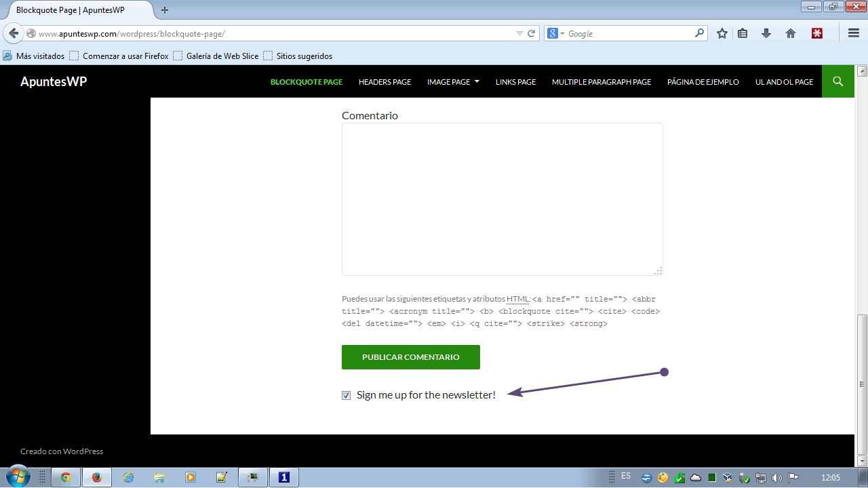Open the URL history dropdown arrow
Screen dimensions: 868x488
(x=519, y=33)
